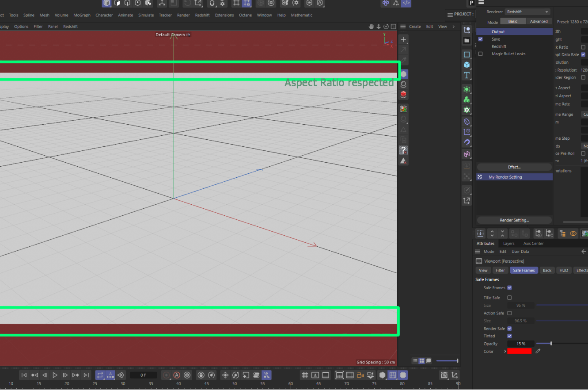Click the orange camera icon in bottom bar

point(360,375)
